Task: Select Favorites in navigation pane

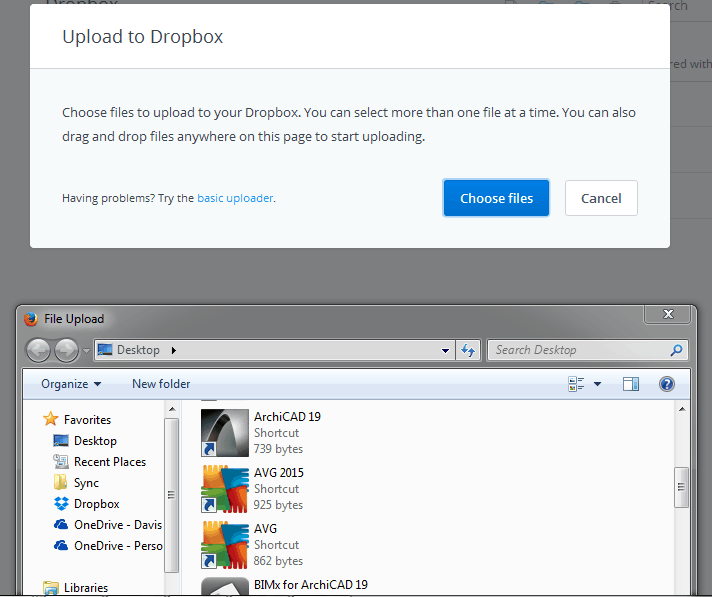Action: pyautogui.click(x=87, y=419)
